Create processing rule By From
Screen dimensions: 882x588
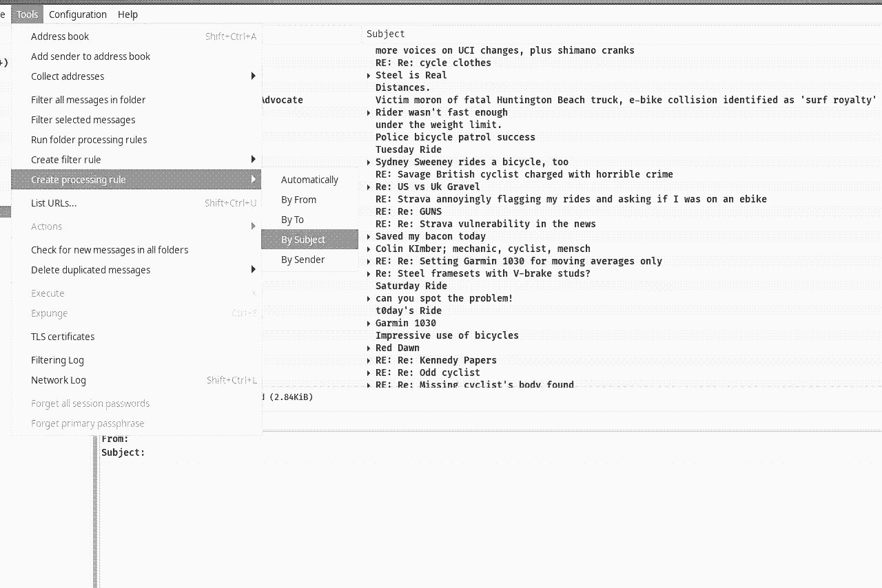click(x=310, y=200)
